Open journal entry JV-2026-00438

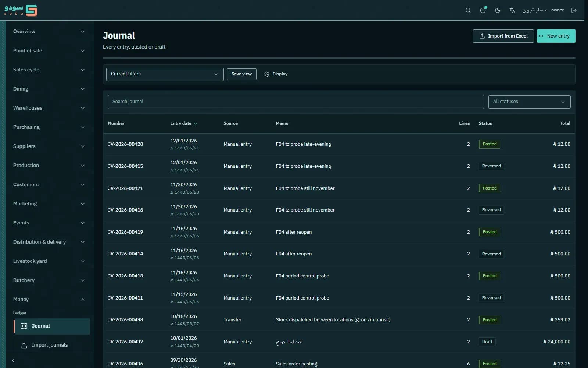125,320
